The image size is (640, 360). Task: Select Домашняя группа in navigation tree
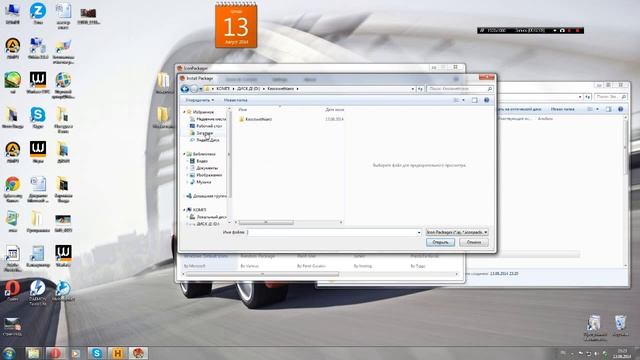click(207, 196)
